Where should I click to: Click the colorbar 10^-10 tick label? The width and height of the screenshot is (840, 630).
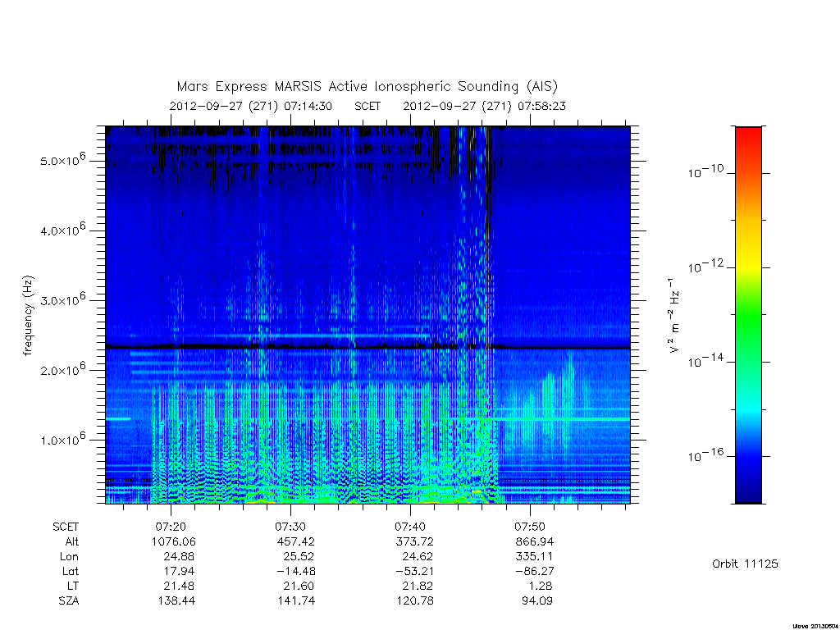(705, 171)
